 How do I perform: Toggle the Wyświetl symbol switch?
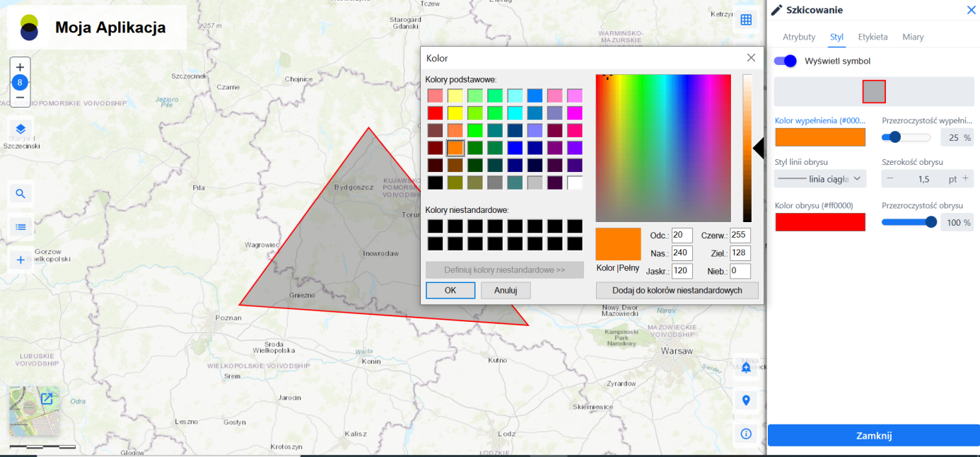786,61
